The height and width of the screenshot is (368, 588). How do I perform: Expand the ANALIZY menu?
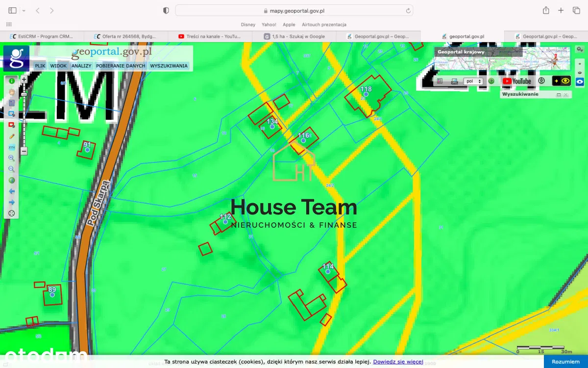81,66
